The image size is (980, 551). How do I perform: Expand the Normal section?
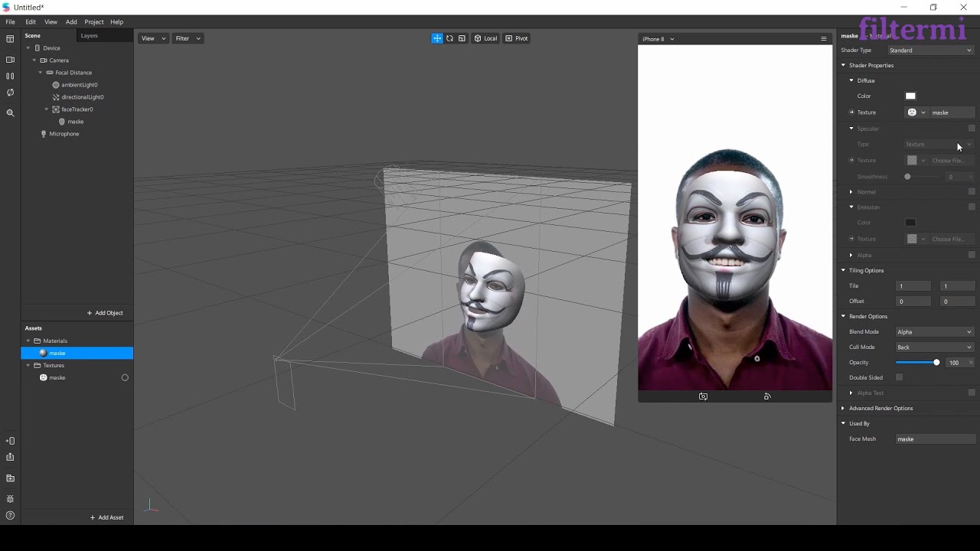coord(851,192)
